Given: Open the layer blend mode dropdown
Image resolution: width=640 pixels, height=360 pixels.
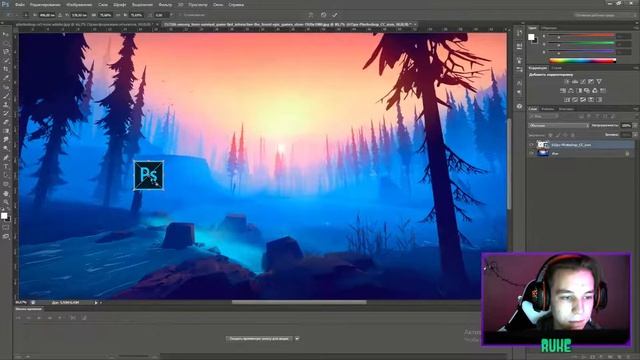Looking at the screenshot, I should point(559,125).
